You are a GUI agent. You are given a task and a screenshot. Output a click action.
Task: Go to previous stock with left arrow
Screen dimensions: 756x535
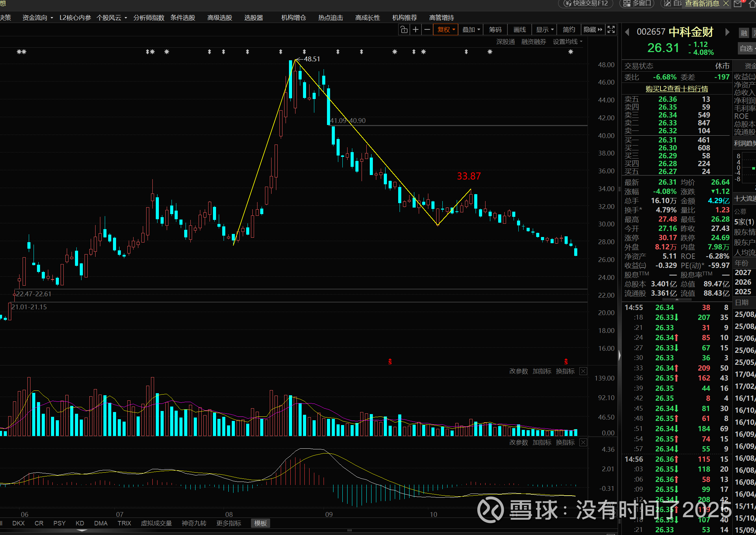[627, 32]
